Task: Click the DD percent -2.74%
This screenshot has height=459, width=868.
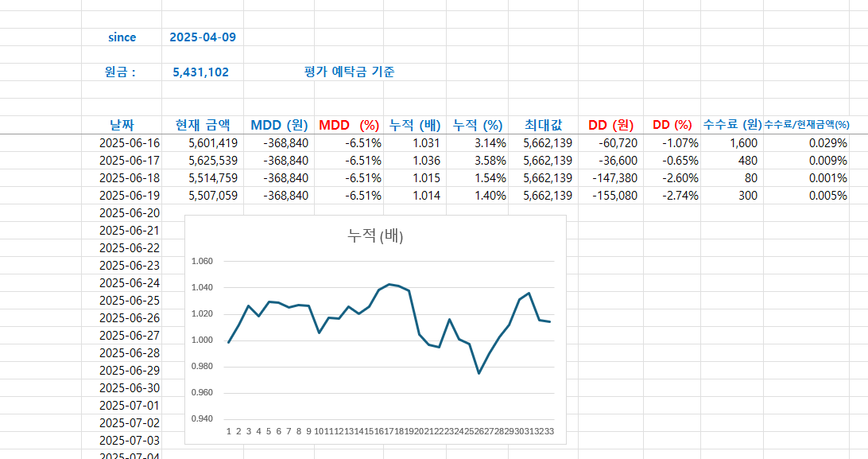Action: pyautogui.click(x=681, y=196)
